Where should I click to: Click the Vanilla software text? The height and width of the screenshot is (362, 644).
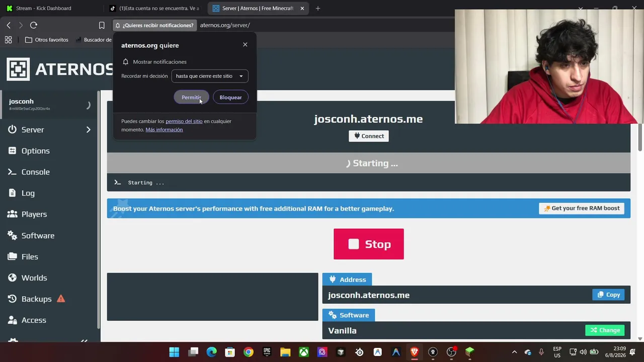342,330
